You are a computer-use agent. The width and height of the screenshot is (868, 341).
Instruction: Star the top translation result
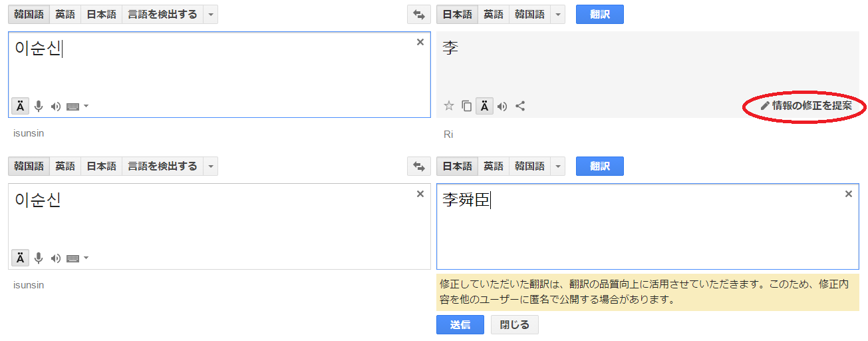(449, 106)
